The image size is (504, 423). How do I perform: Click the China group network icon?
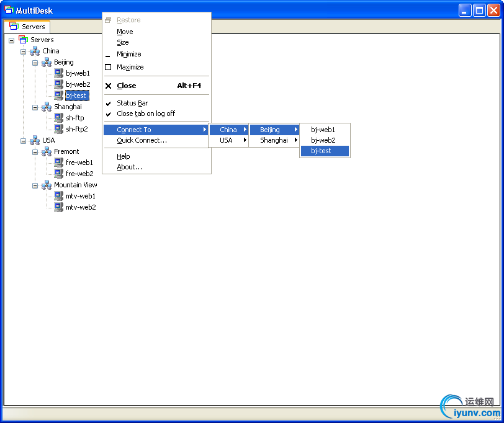click(35, 51)
